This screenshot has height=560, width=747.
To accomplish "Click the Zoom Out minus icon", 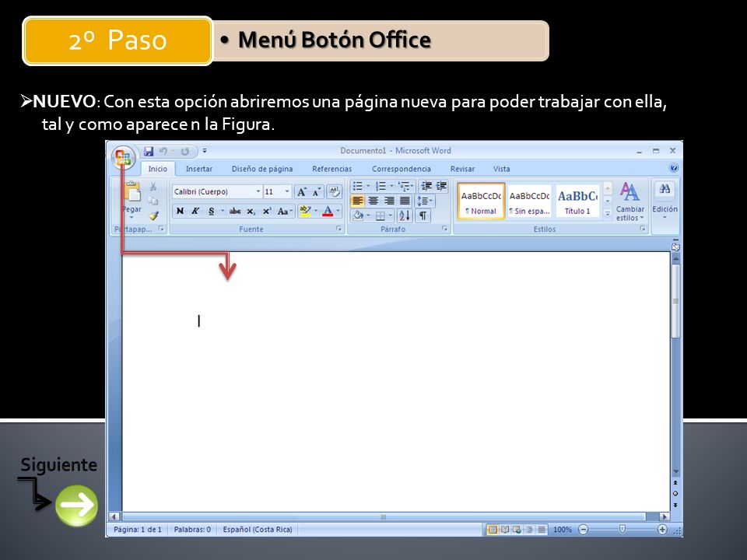I will [x=583, y=529].
